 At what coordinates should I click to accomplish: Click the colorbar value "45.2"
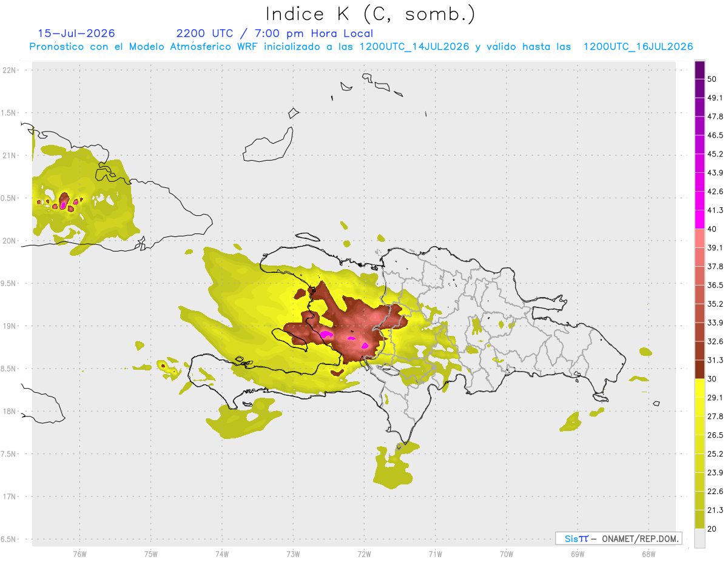point(715,154)
